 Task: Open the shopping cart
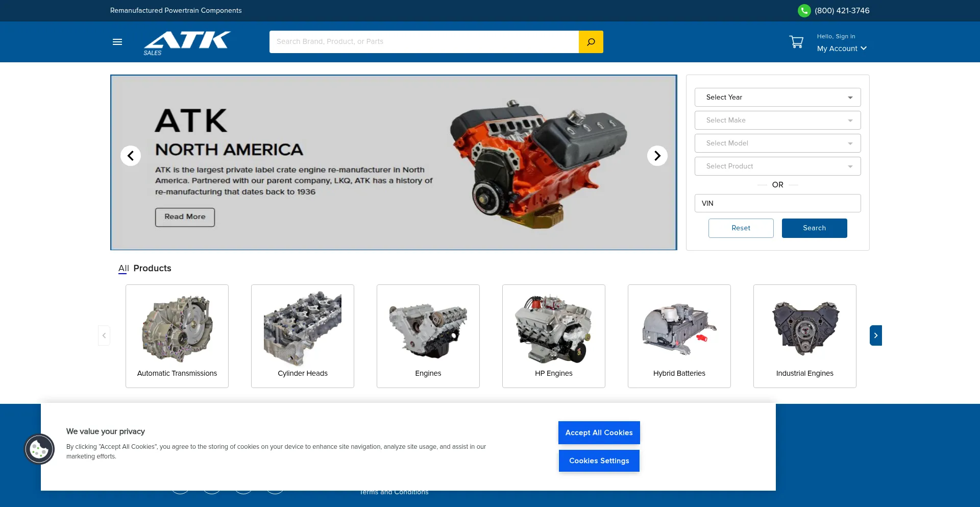tap(796, 42)
